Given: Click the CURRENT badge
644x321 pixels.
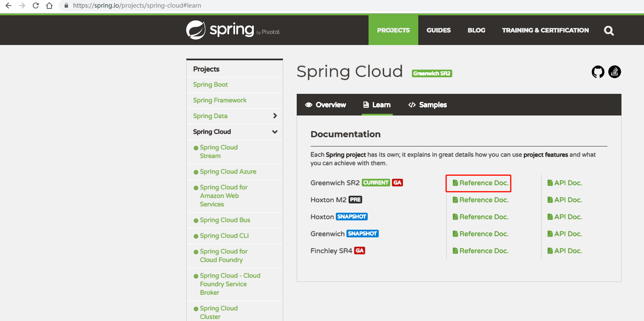Looking at the screenshot, I should (x=376, y=183).
